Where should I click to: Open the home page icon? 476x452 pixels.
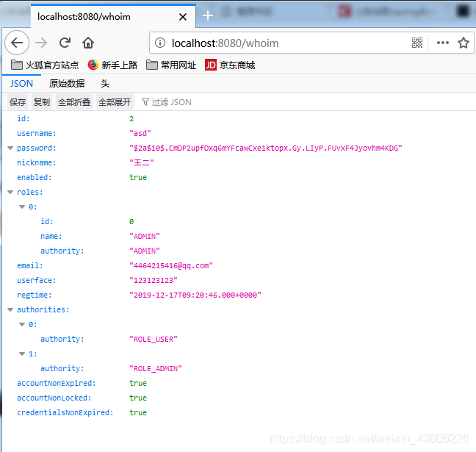pos(88,43)
